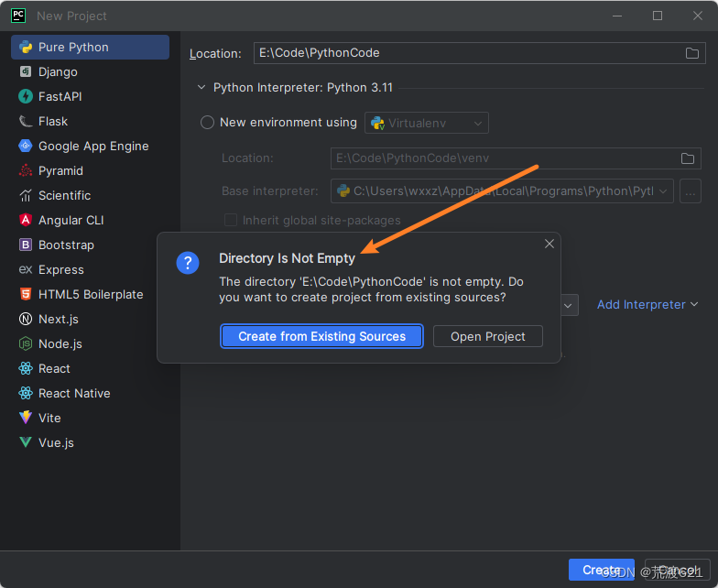Select New environment using radio button
The height and width of the screenshot is (588, 718).
pos(207,123)
